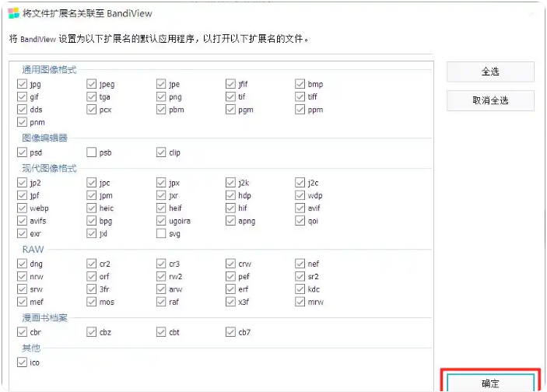
Task: Uncheck the pnm checkbox
Action: [x=22, y=122]
